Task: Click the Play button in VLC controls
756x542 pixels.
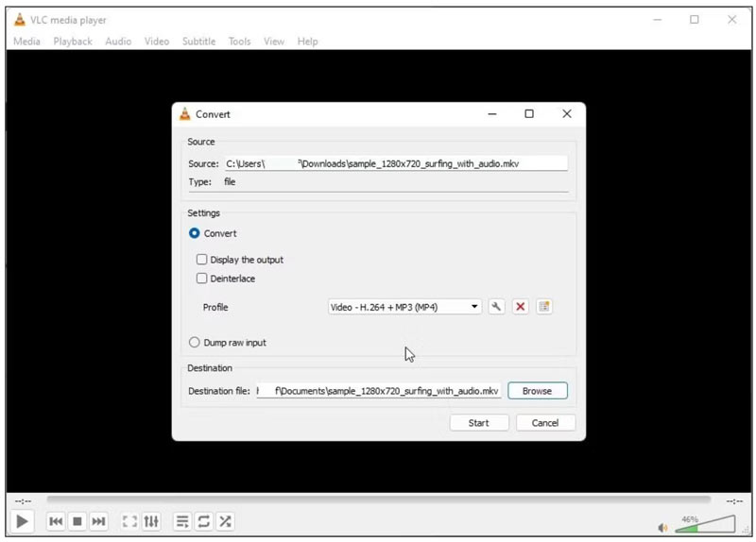Action: (x=22, y=522)
